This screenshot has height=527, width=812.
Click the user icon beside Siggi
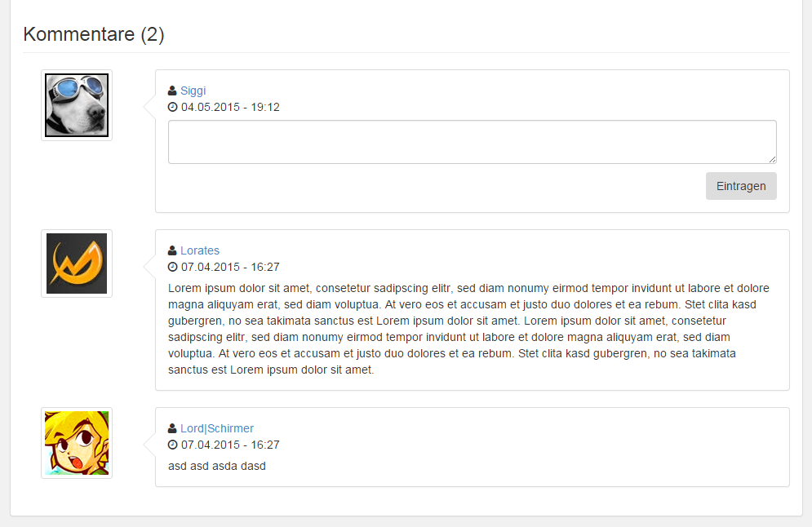(x=172, y=91)
